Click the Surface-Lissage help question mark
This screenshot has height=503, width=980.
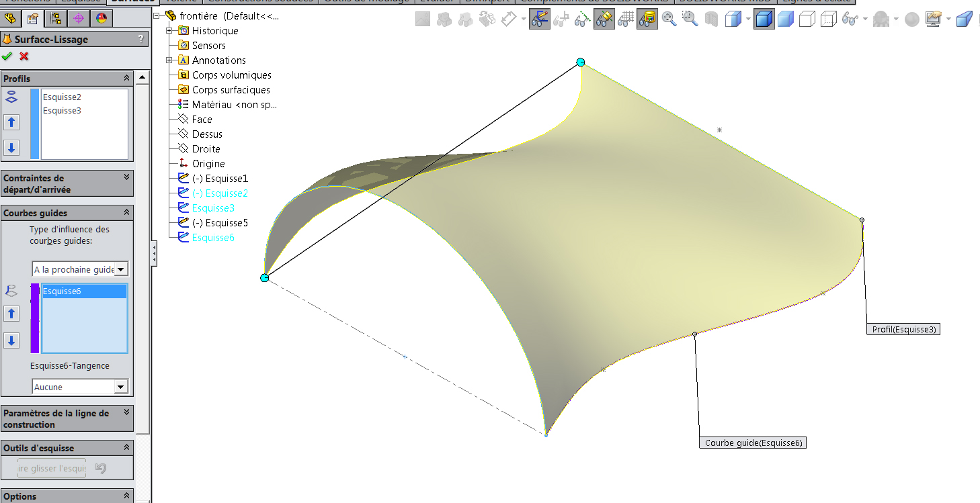pos(141,38)
